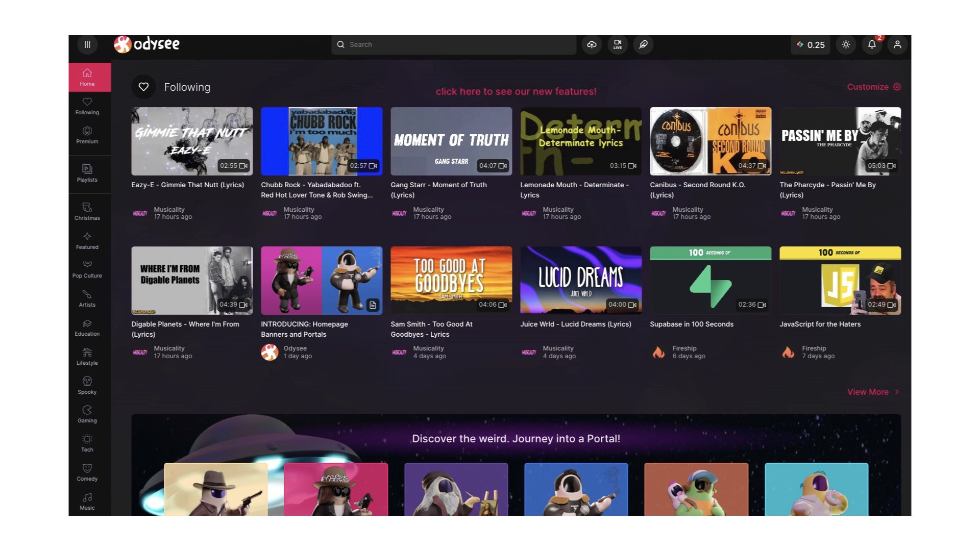Open Eazy-E Gimmie That Nutt thumbnail
This screenshot has height=551, width=980.
[192, 141]
